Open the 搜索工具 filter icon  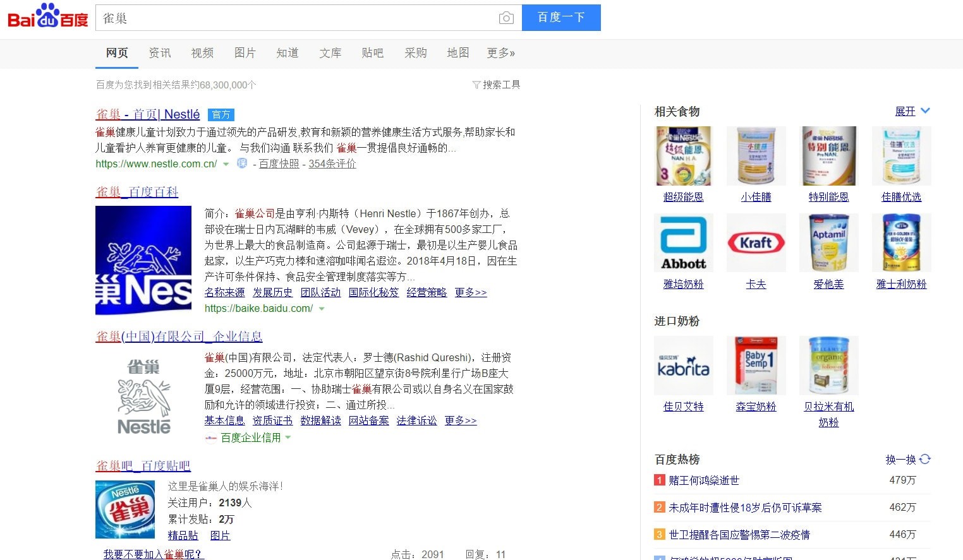[x=476, y=85]
